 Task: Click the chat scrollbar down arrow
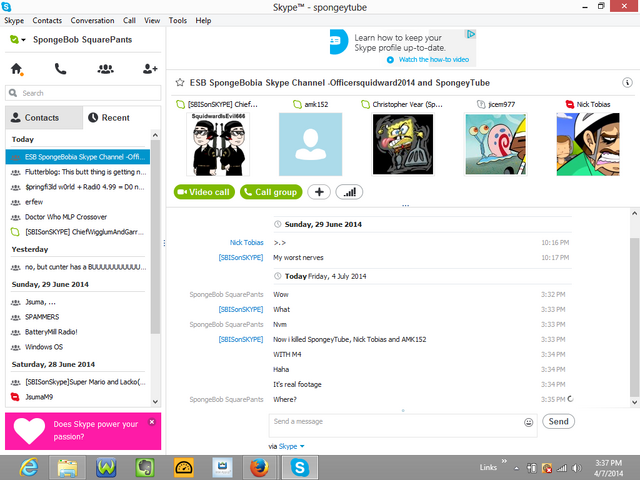click(x=634, y=402)
